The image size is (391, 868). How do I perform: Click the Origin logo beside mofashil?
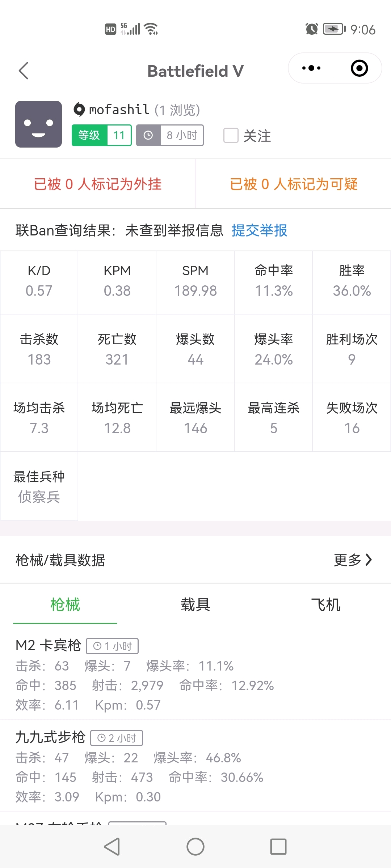coord(79,109)
